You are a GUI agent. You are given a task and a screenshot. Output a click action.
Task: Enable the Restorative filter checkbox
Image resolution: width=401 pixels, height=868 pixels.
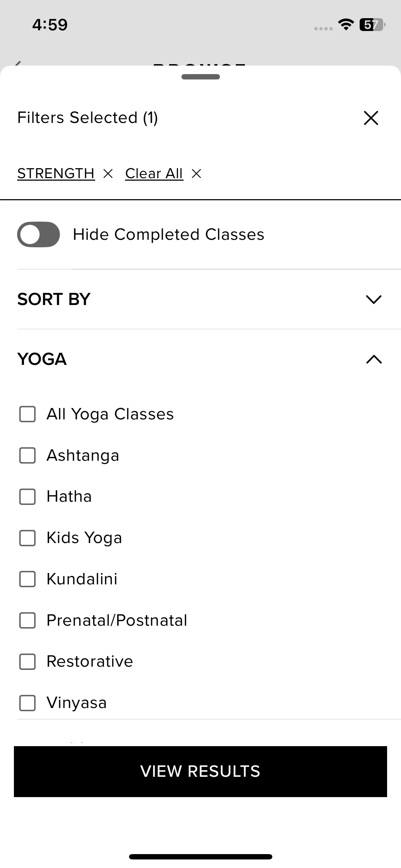click(27, 662)
